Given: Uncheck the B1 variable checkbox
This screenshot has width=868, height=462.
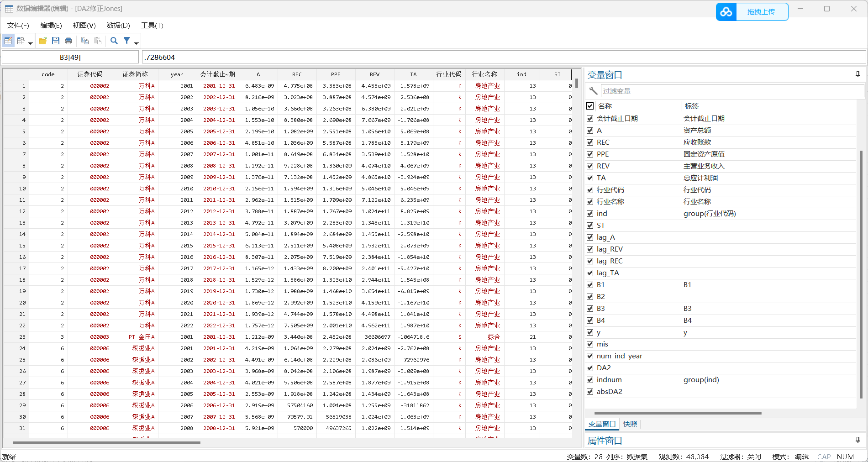Looking at the screenshot, I should (x=590, y=285).
